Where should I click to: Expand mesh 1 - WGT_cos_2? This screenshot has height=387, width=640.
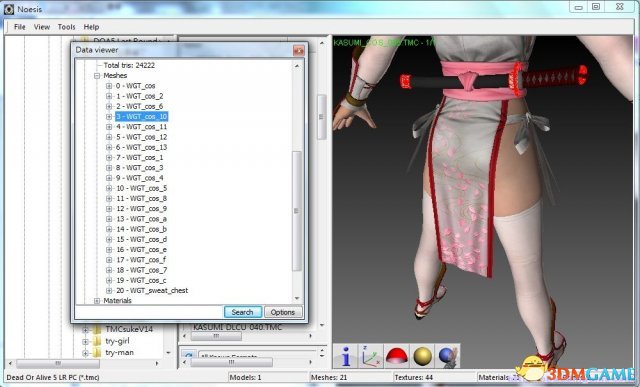pos(109,96)
